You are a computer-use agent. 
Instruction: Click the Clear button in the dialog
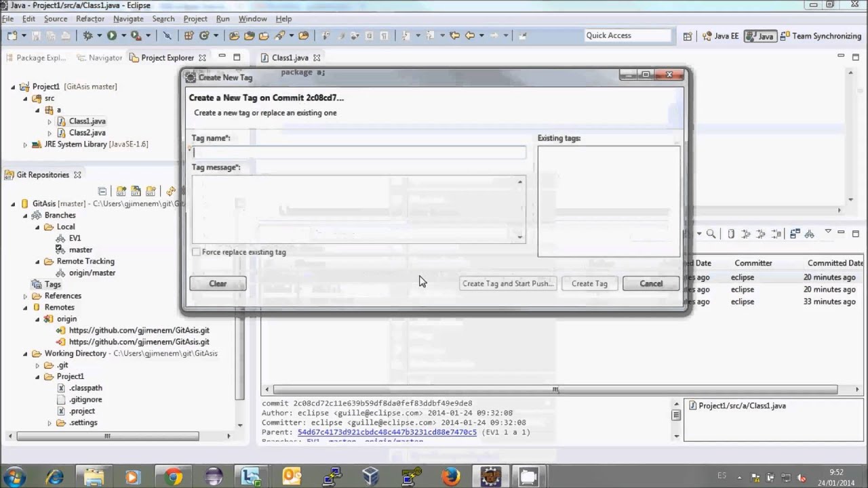pyautogui.click(x=218, y=283)
